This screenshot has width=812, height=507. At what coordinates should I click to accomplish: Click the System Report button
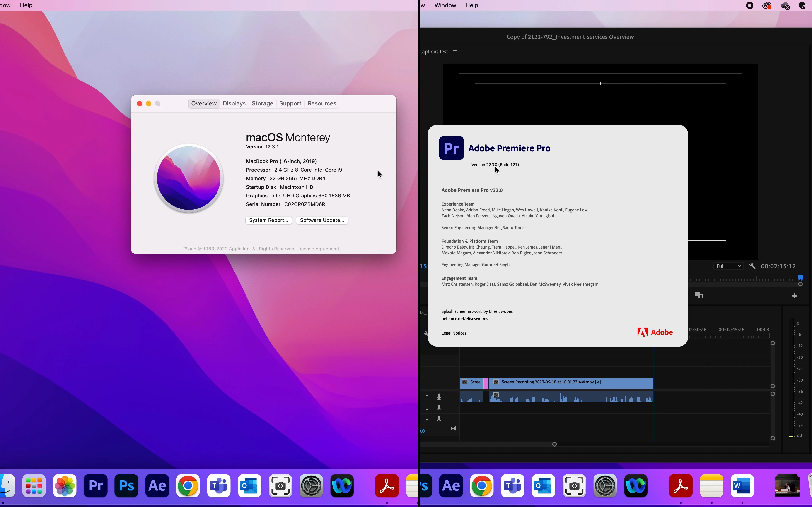click(268, 220)
